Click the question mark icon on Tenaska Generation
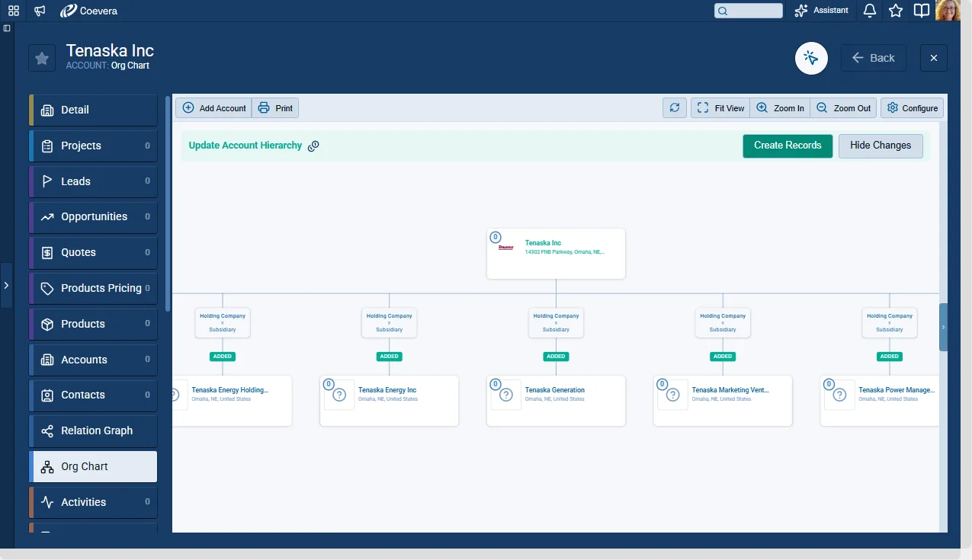Viewport: 972px width, 560px height. coord(506,395)
